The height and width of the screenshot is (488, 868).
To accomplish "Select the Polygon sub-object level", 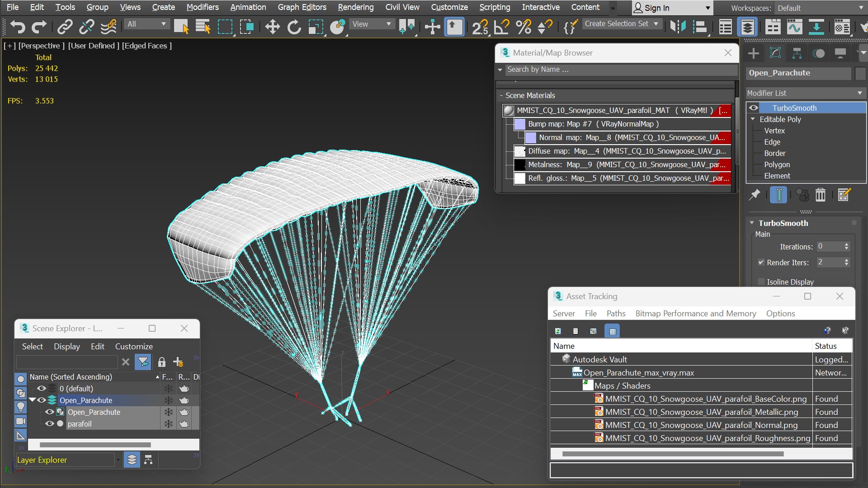I will tap(777, 164).
